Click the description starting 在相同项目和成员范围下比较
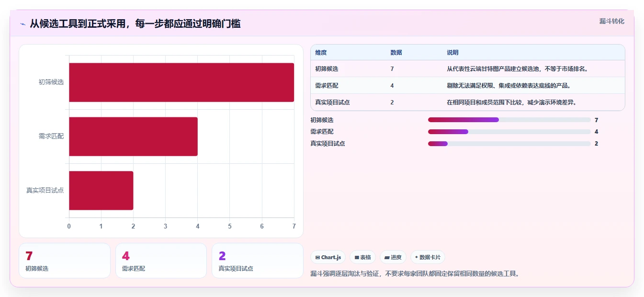This screenshot has height=297, width=644. [511, 102]
